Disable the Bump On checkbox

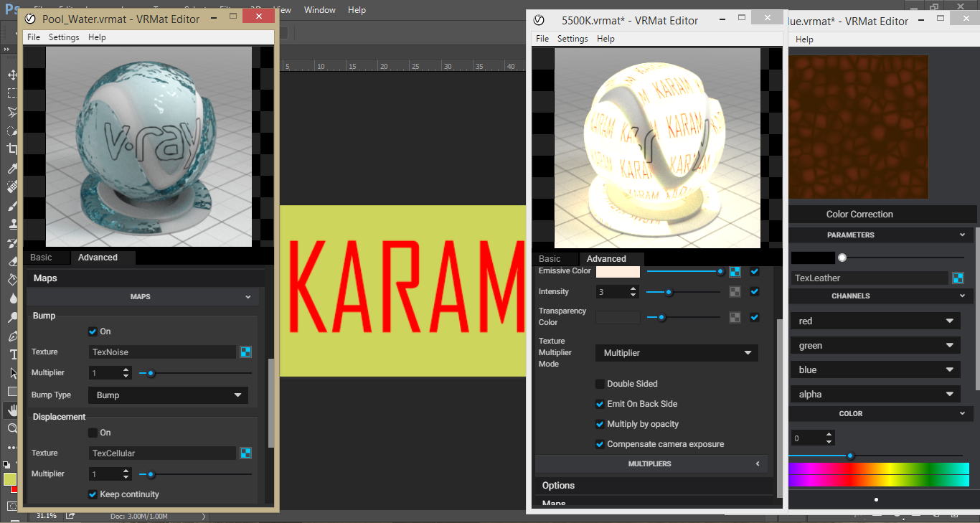pos(93,331)
